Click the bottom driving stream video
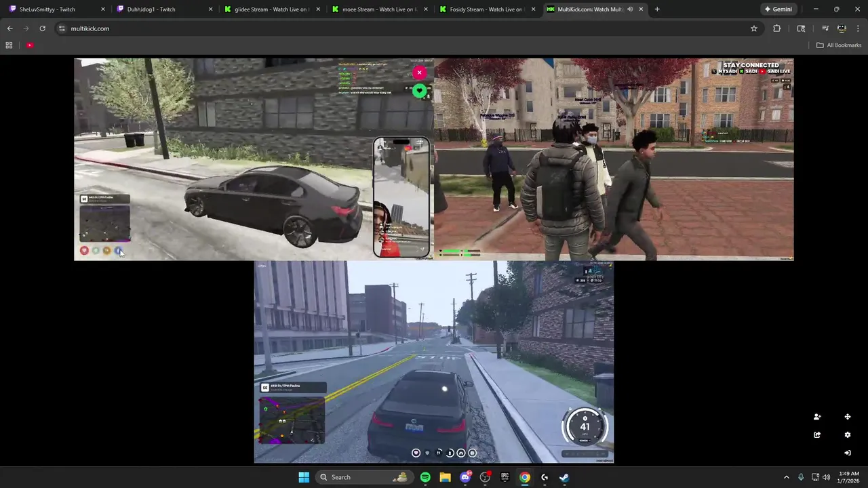Screen dimensions: 868x488 (434, 362)
